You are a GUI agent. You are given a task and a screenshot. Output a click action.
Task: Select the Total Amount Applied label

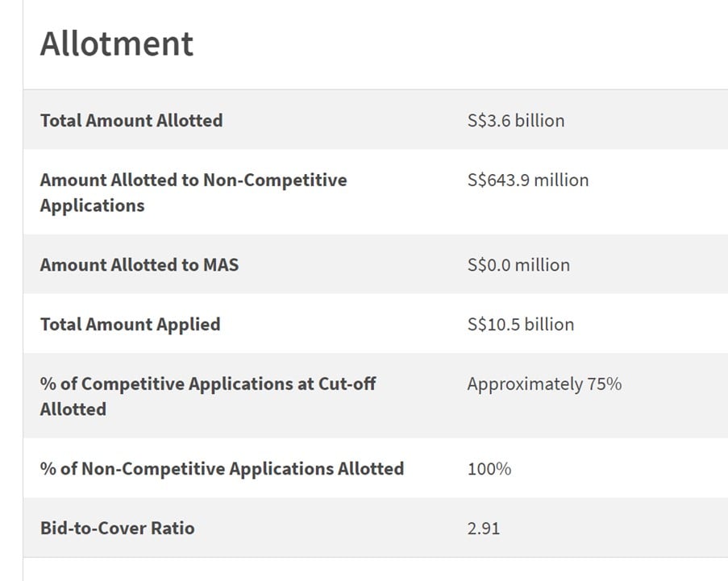(x=130, y=324)
